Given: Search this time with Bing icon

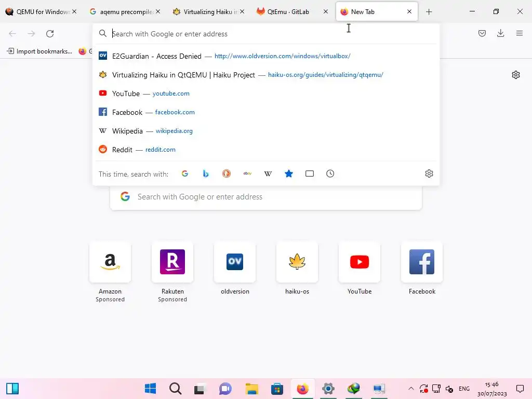Looking at the screenshot, I should pos(206,174).
